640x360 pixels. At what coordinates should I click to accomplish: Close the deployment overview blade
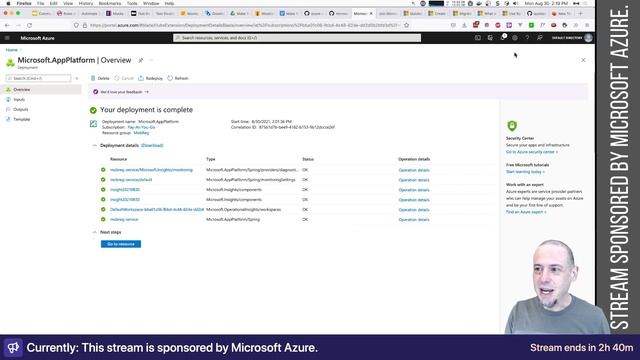(x=583, y=60)
